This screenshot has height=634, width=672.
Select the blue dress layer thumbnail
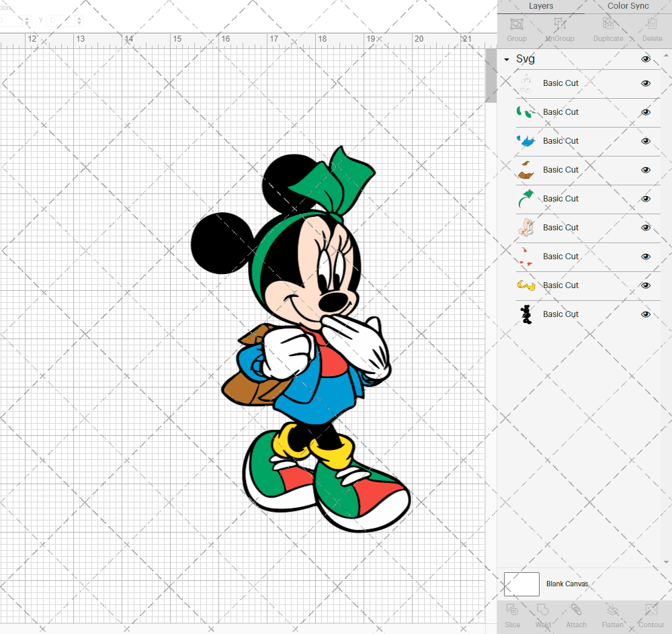(x=526, y=141)
